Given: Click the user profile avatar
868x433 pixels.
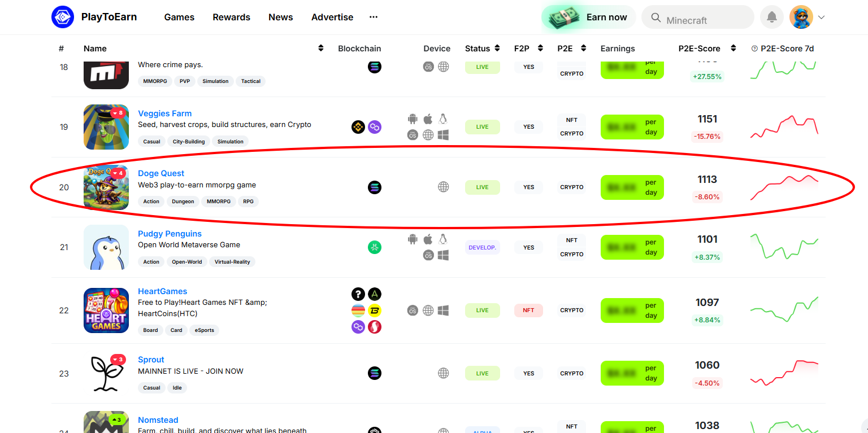Looking at the screenshot, I should tap(801, 18).
